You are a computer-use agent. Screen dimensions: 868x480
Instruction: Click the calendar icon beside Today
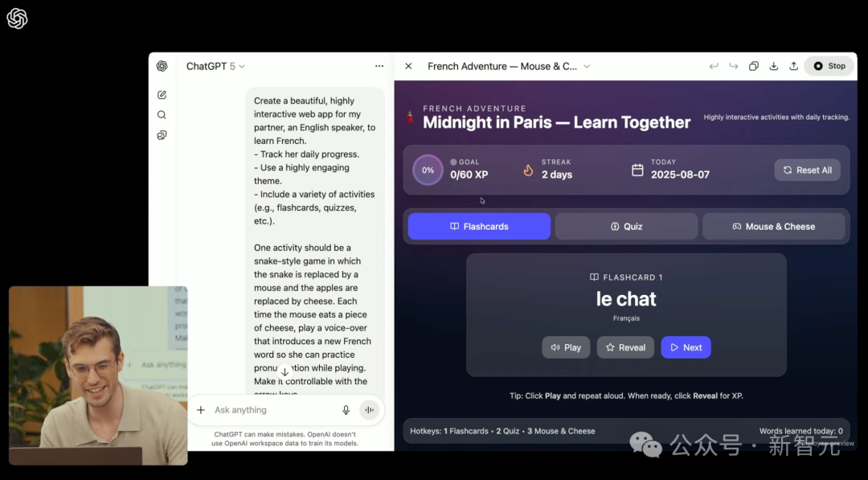[x=637, y=170]
